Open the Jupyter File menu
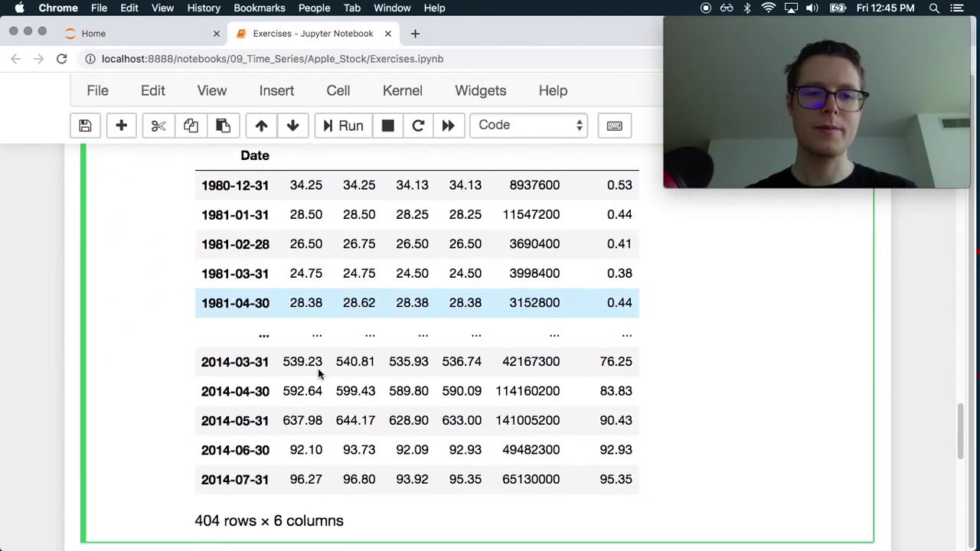980x551 pixels. click(97, 90)
